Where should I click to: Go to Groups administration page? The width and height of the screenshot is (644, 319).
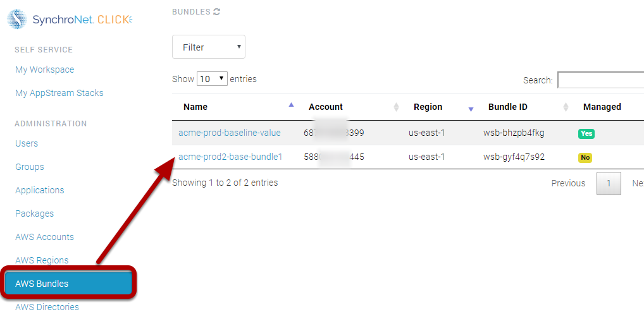30,167
